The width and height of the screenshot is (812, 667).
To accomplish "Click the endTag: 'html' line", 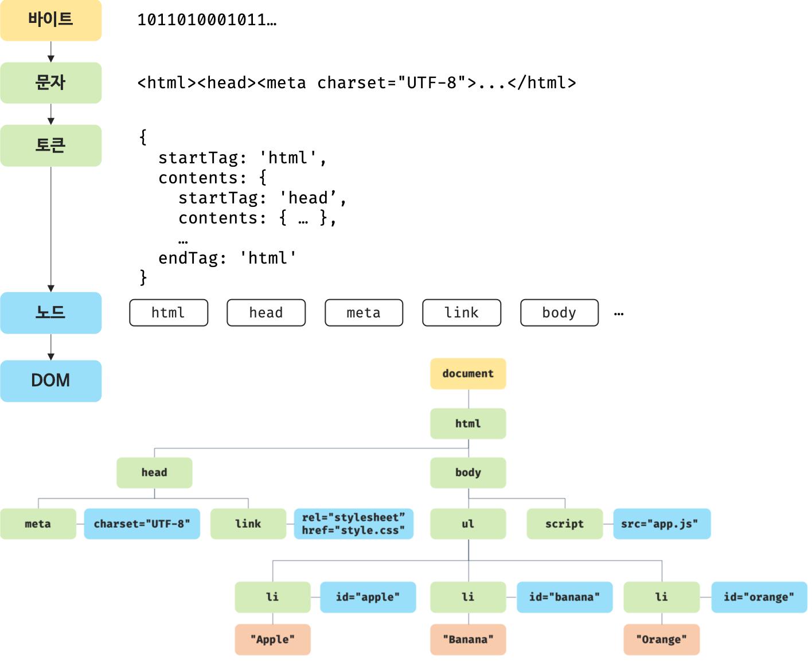I will coord(227,258).
